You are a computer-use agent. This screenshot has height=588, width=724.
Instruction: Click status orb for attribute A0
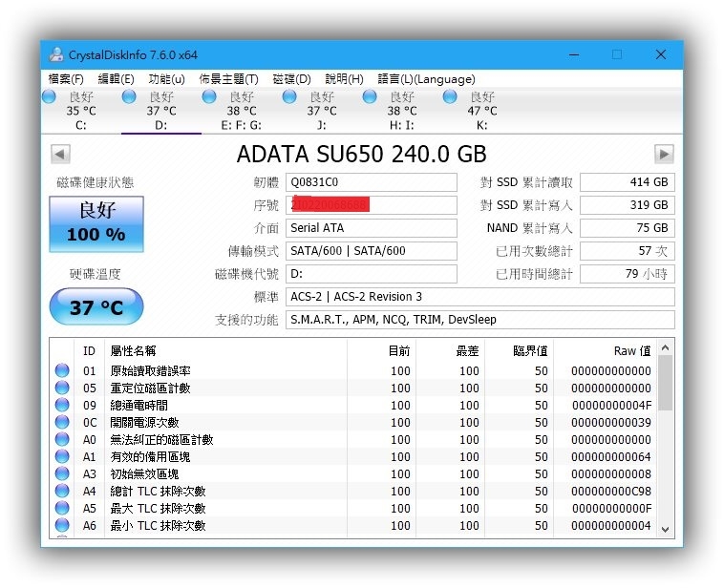(x=62, y=439)
